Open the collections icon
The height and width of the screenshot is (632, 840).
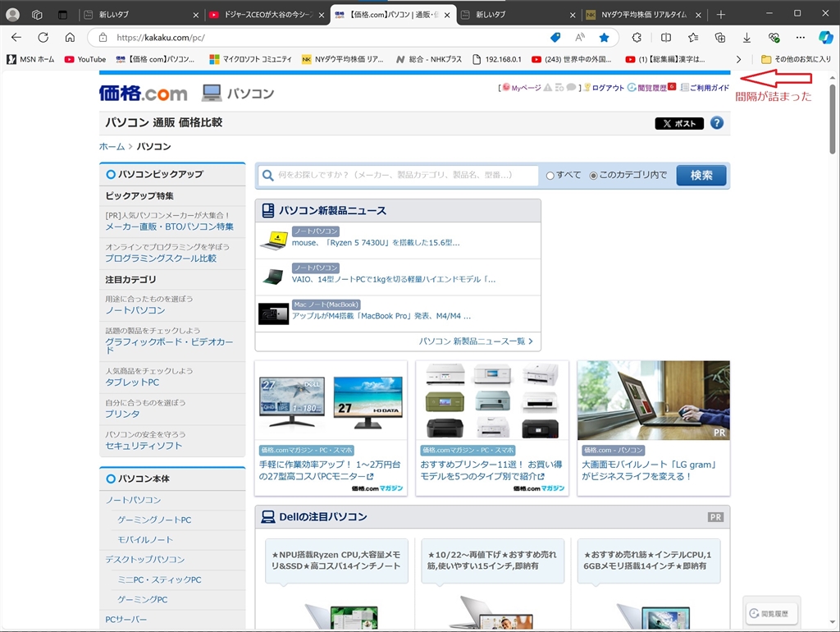tap(720, 37)
